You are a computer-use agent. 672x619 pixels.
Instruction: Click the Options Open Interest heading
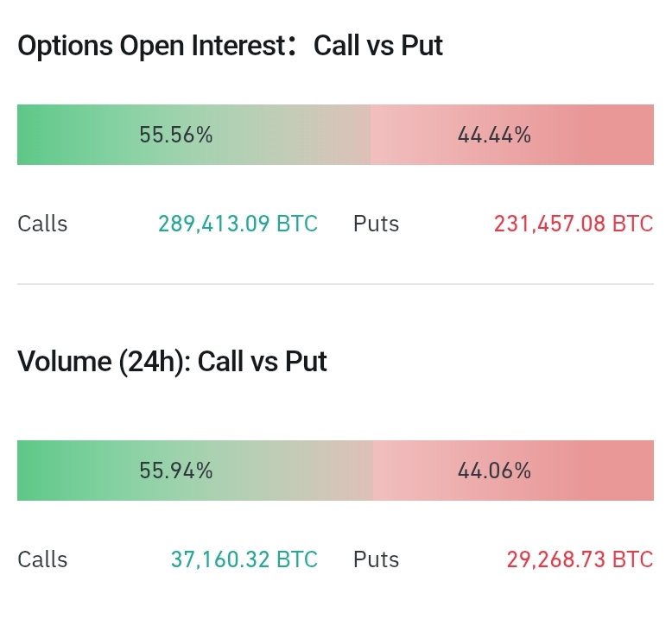tap(230, 46)
